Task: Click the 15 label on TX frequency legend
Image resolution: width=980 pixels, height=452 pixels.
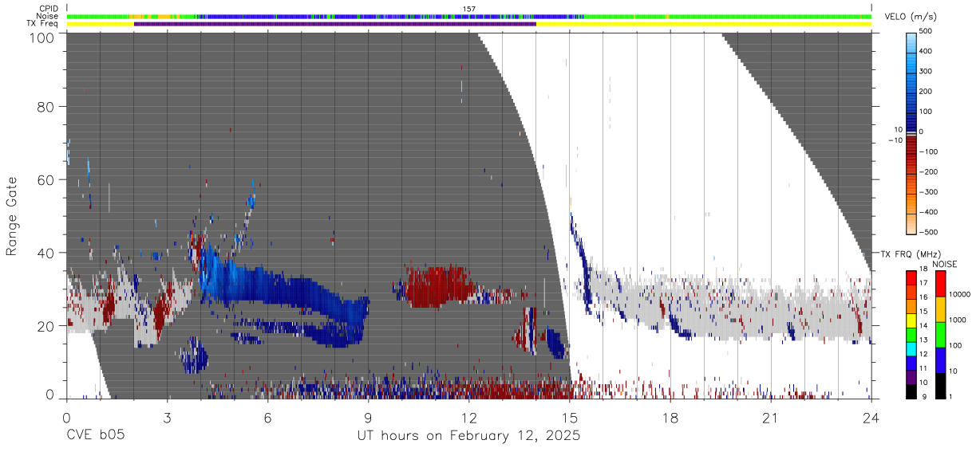Action: pos(923,313)
